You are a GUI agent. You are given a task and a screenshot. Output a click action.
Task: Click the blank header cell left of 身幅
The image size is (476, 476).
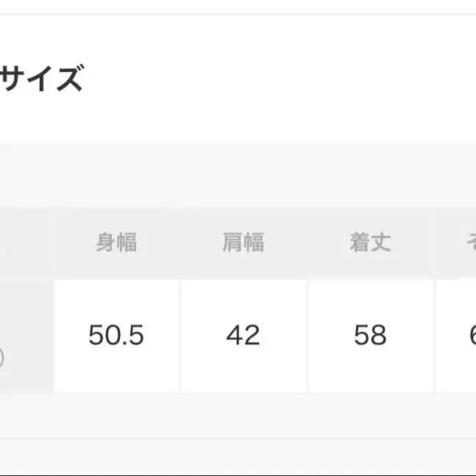click(26, 242)
